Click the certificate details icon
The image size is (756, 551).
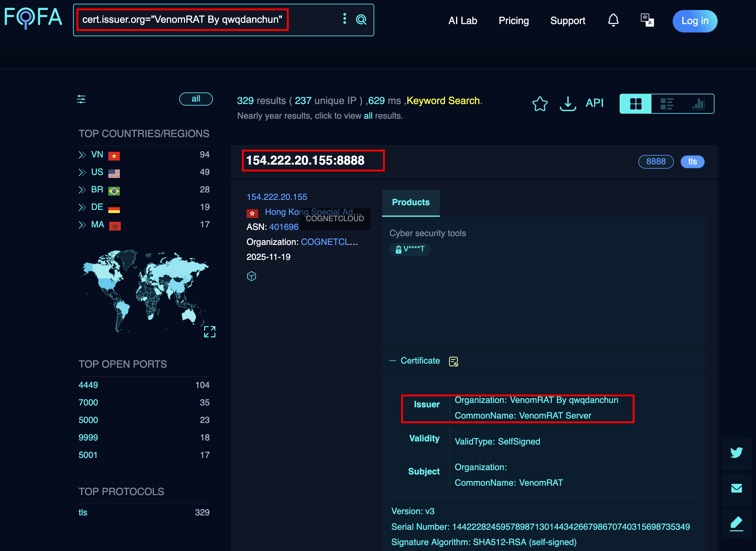coord(453,361)
